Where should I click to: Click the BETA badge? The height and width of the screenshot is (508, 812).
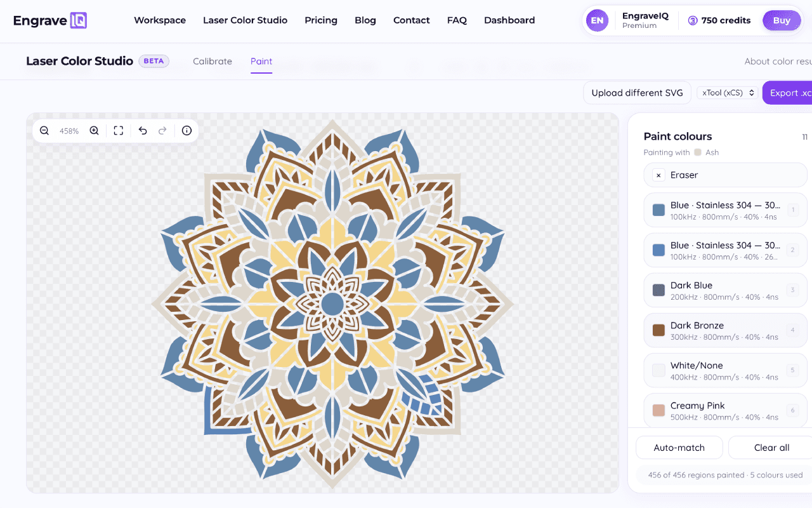pyautogui.click(x=154, y=61)
